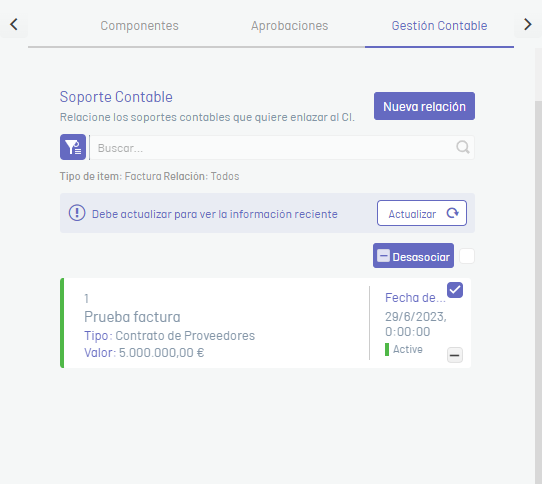Viewport: 546px width, 490px height.
Task: Tick the select-all checkbox next to Desasociar
Action: [x=467, y=256]
